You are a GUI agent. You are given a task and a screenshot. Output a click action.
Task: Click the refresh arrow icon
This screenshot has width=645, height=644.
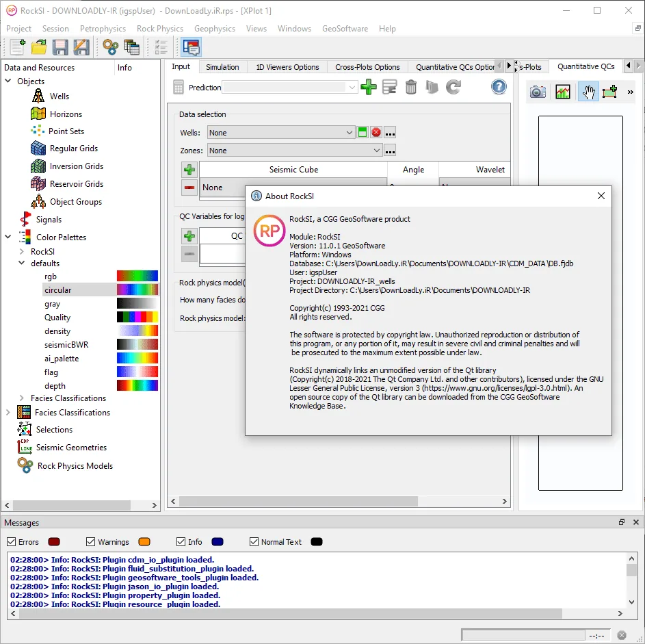[x=453, y=87]
